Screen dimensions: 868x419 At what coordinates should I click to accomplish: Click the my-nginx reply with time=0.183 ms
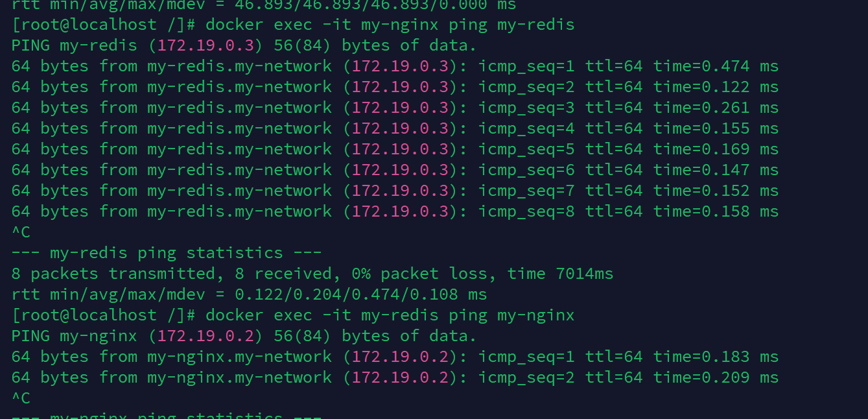pos(395,357)
